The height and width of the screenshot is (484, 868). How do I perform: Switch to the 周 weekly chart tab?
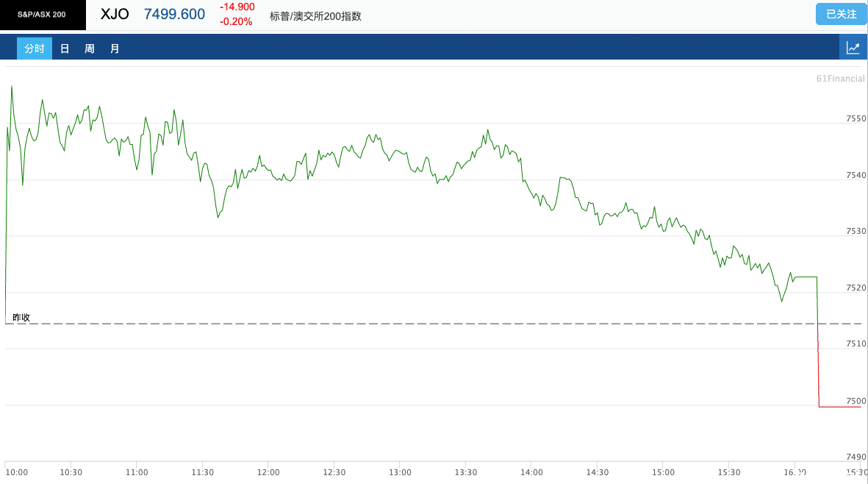(x=90, y=49)
